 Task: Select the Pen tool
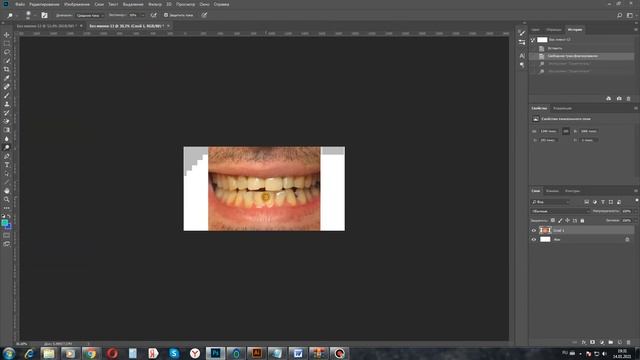coord(7,156)
